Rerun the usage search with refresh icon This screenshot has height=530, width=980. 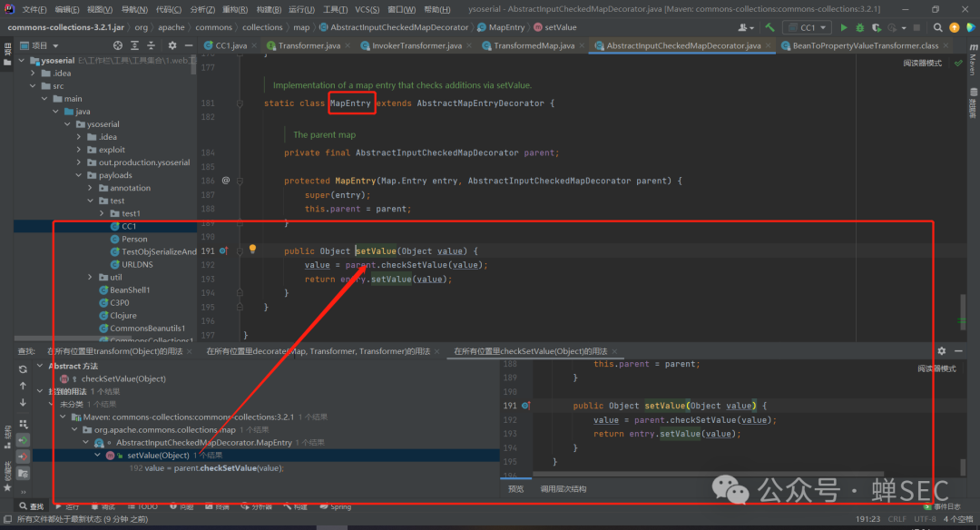[23, 369]
